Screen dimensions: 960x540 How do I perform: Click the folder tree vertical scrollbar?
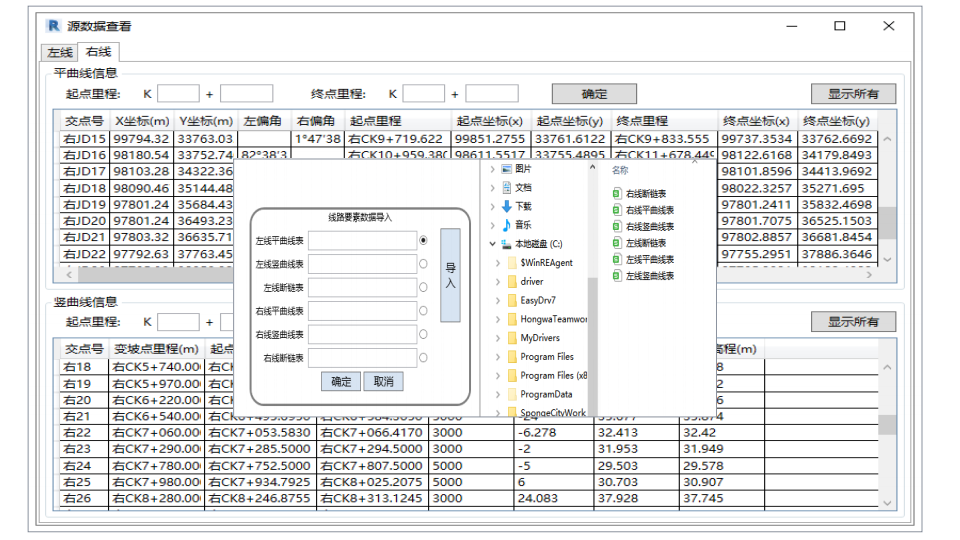(x=592, y=347)
